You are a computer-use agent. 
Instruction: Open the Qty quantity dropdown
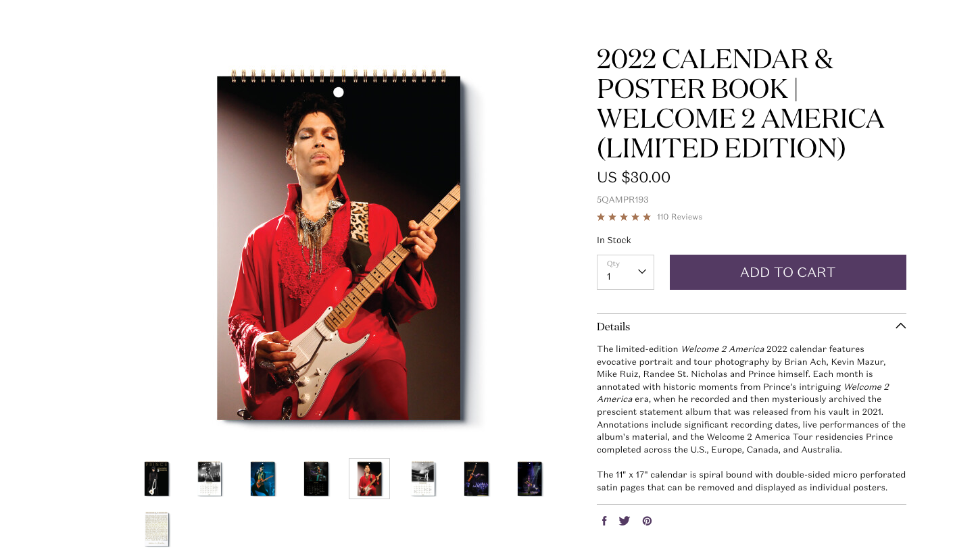point(625,272)
